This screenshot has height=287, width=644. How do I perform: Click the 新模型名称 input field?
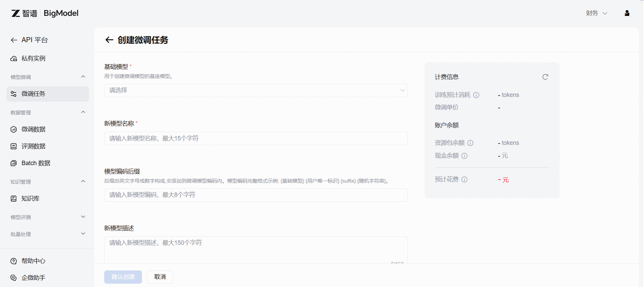[256, 138]
